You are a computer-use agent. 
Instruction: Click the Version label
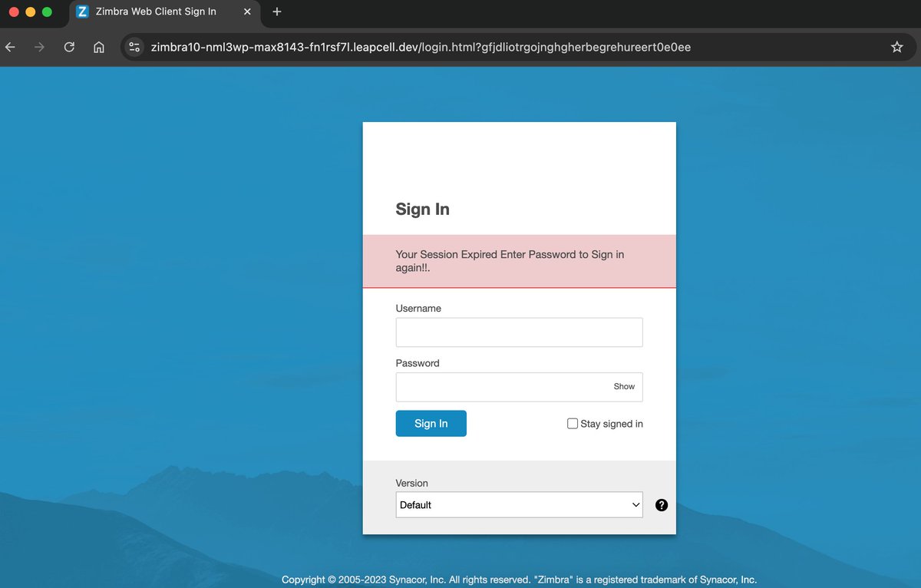click(x=411, y=483)
